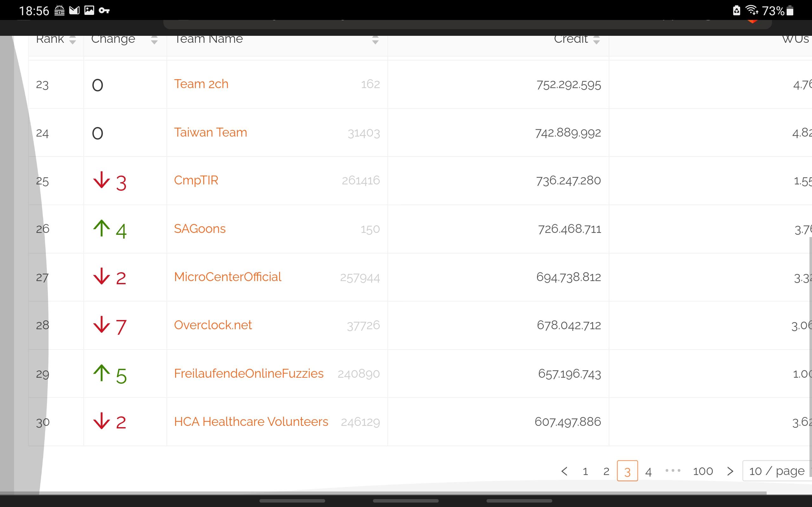Sort by Team Name column arrows
The image size is (812, 507).
coord(375,40)
